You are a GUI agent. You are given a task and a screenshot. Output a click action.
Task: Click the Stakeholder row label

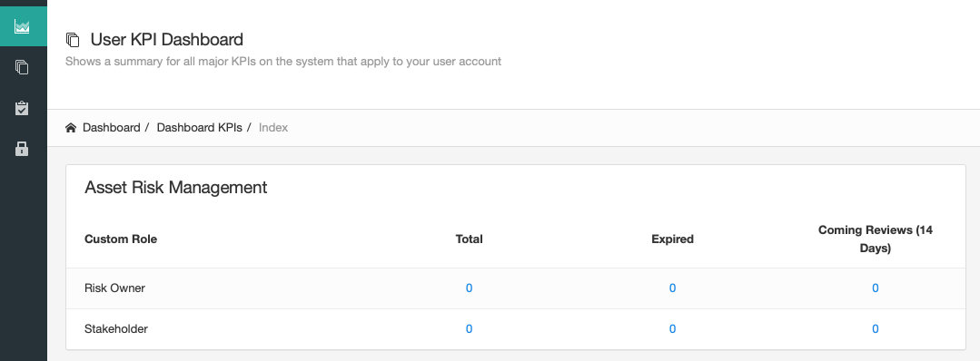click(115, 328)
